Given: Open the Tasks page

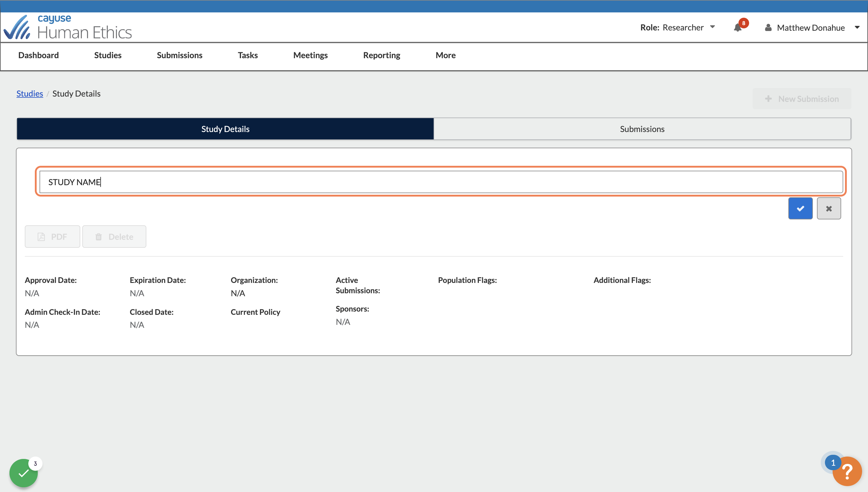Looking at the screenshot, I should pos(248,55).
